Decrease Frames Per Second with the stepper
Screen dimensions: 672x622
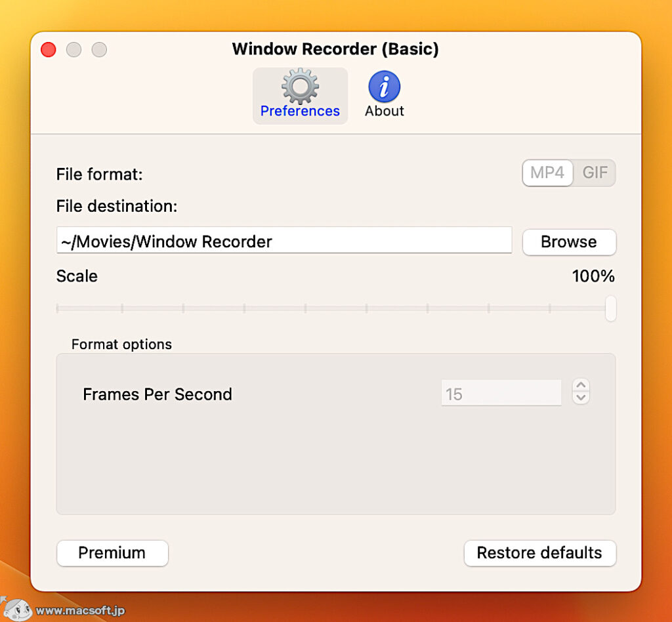(581, 396)
